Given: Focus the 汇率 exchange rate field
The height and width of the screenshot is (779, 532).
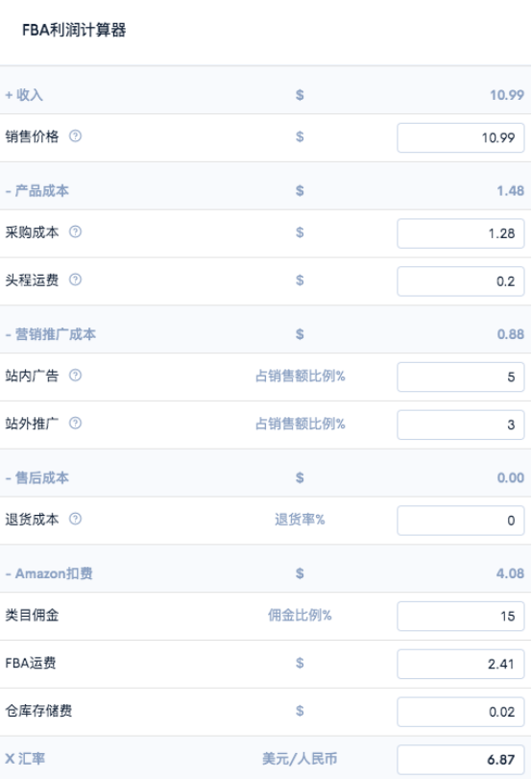Looking at the screenshot, I should point(461,760).
